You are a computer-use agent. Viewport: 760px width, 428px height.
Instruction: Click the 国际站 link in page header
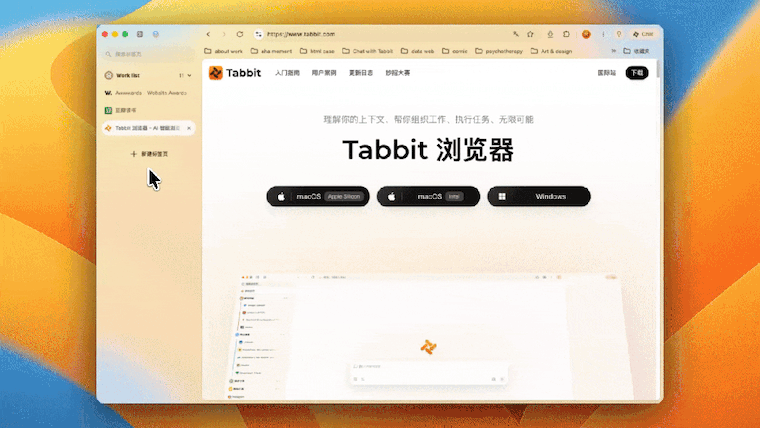[606, 73]
